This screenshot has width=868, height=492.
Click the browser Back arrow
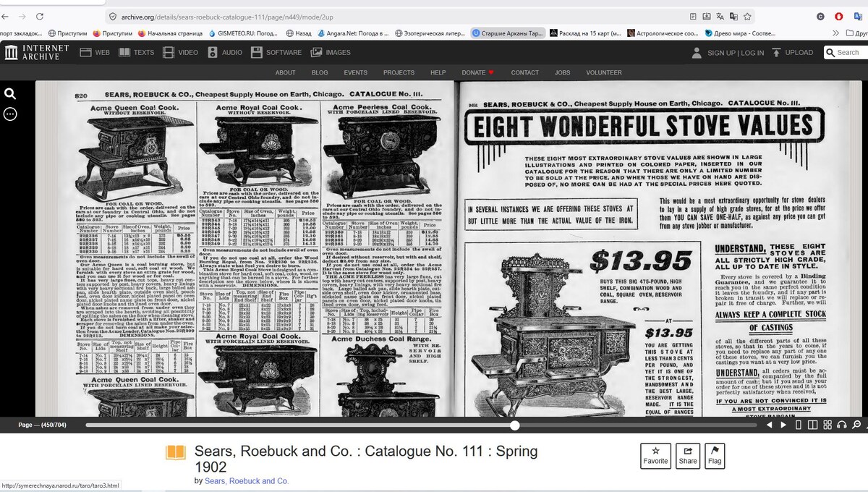click(x=6, y=17)
